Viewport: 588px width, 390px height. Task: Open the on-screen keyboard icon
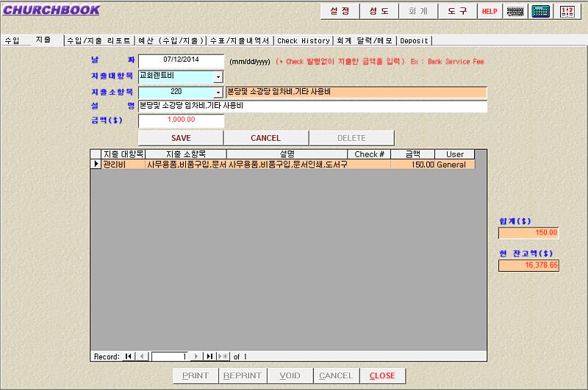[x=515, y=11]
